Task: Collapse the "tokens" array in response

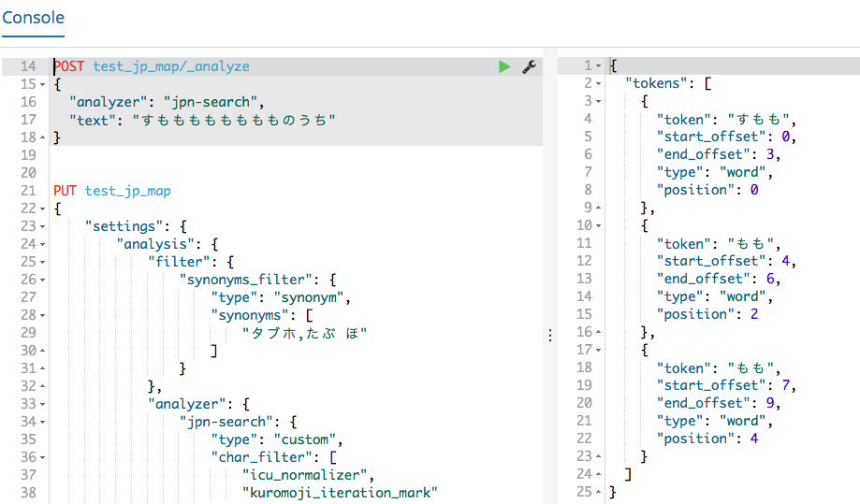Action: click(x=598, y=84)
